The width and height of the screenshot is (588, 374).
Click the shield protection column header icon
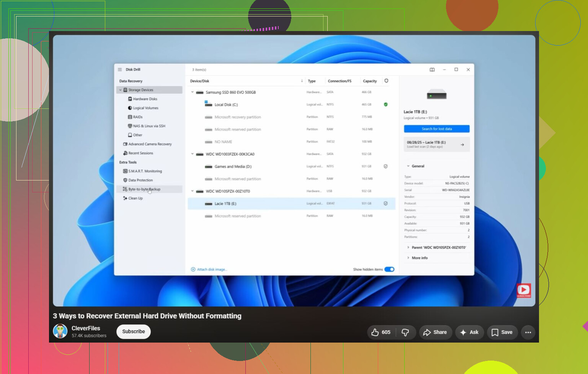pyautogui.click(x=386, y=81)
